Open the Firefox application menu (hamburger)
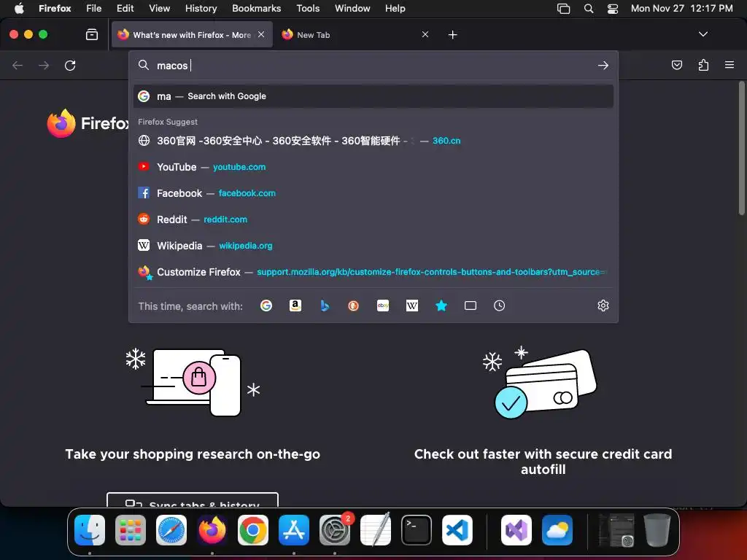 coord(729,65)
